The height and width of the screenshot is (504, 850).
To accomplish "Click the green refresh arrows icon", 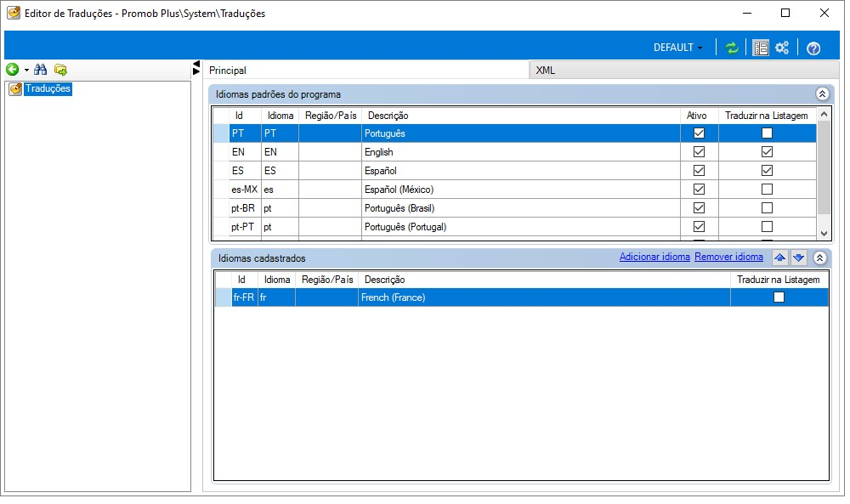I will pos(732,48).
